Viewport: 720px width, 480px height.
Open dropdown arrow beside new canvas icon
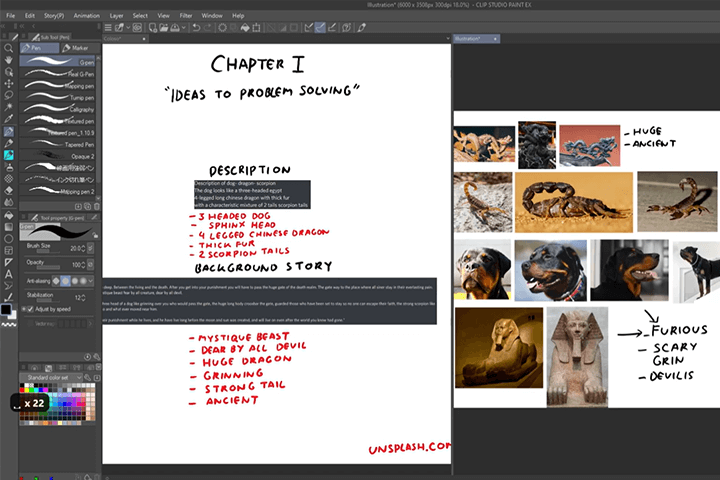(128, 28)
